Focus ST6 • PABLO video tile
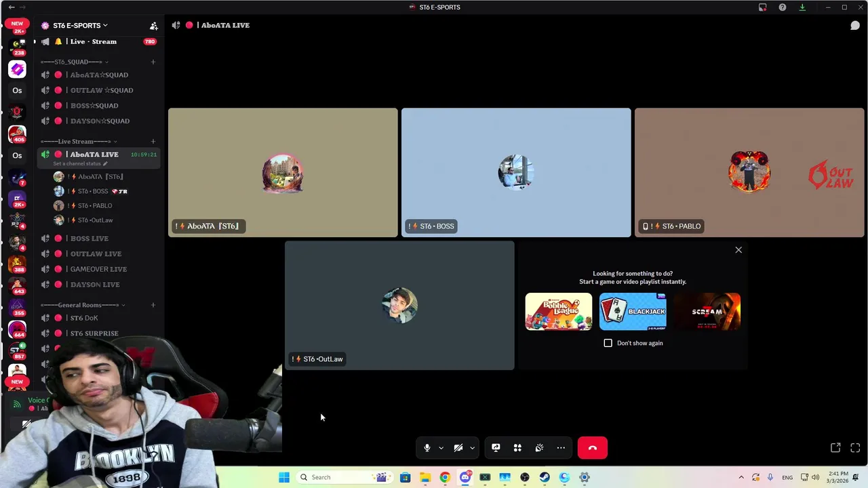Image resolution: width=868 pixels, height=488 pixels. (x=749, y=173)
